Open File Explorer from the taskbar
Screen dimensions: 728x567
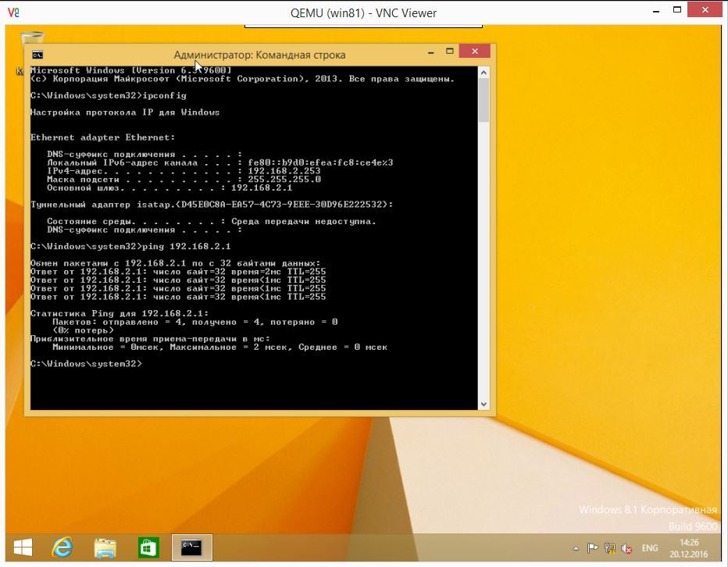pyautogui.click(x=105, y=548)
